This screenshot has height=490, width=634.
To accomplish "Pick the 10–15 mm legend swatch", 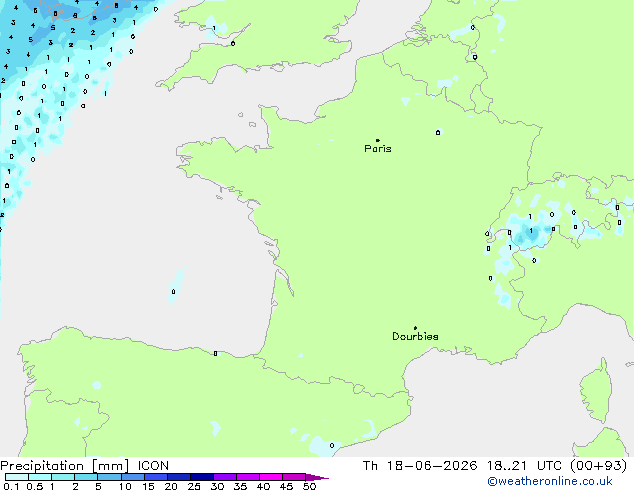I will coord(133,477).
